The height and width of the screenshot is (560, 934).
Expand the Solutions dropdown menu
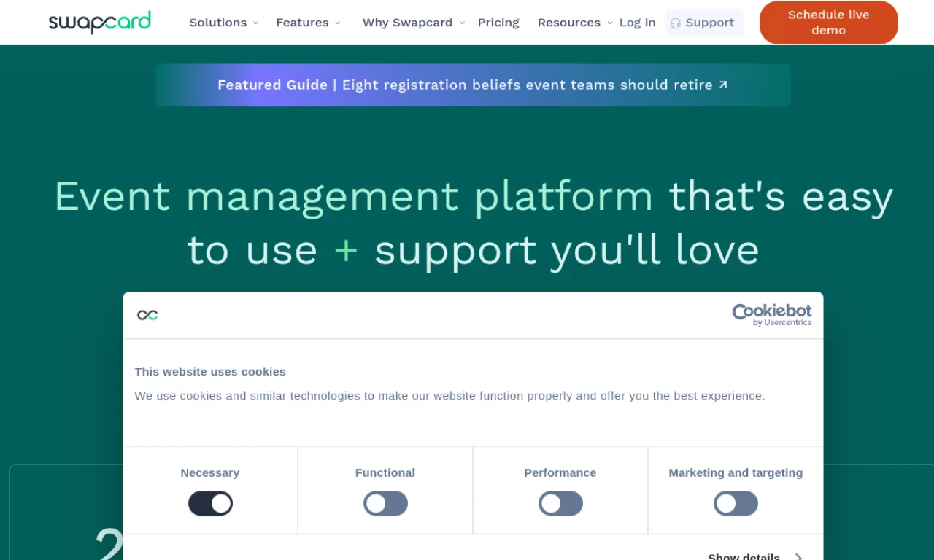click(x=224, y=23)
